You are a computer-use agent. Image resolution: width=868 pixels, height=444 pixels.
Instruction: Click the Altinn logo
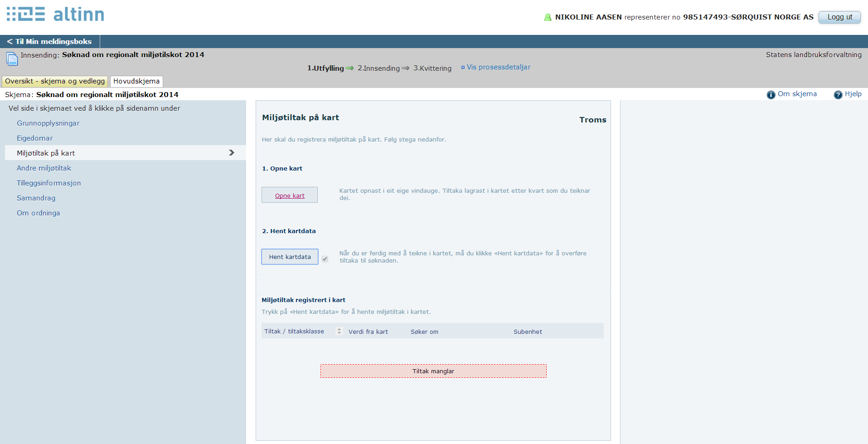coord(55,15)
